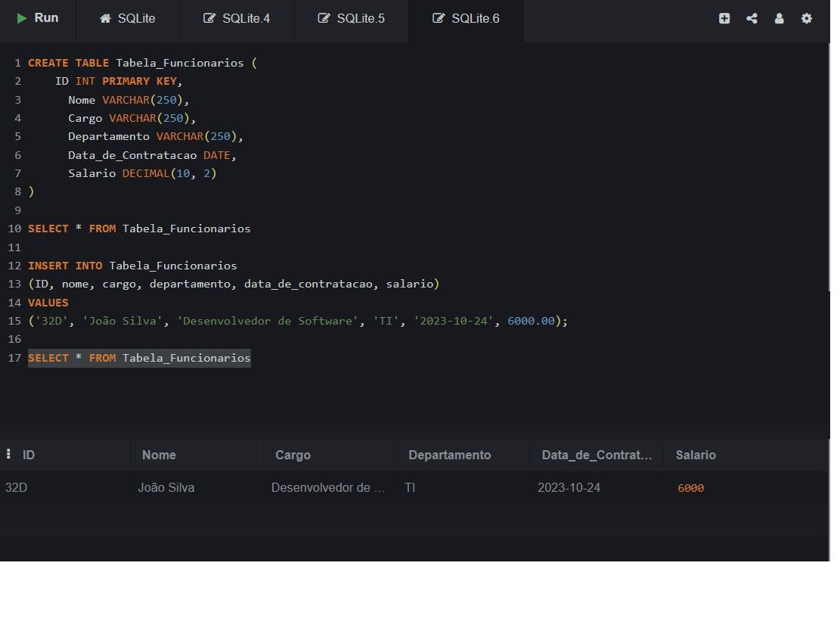This screenshot has height=628, width=840.
Task: Click 'Departamento' in line 5 of the editor
Action: 109,136
